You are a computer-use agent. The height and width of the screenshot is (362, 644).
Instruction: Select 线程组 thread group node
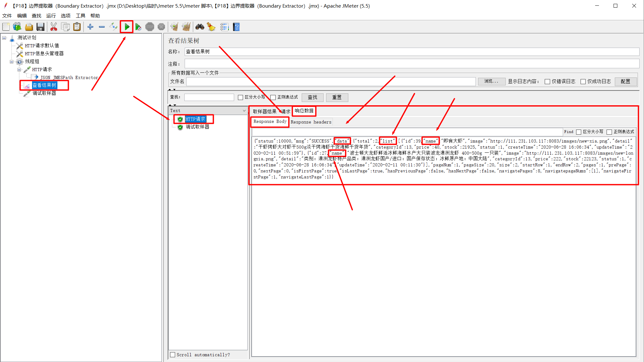click(32, 61)
